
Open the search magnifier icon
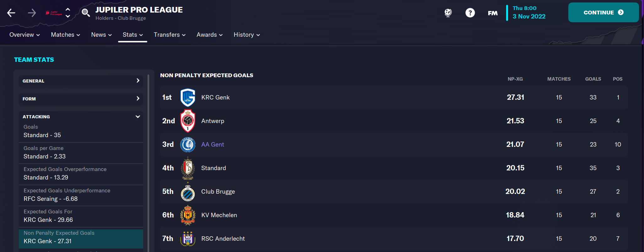[x=85, y=13]
